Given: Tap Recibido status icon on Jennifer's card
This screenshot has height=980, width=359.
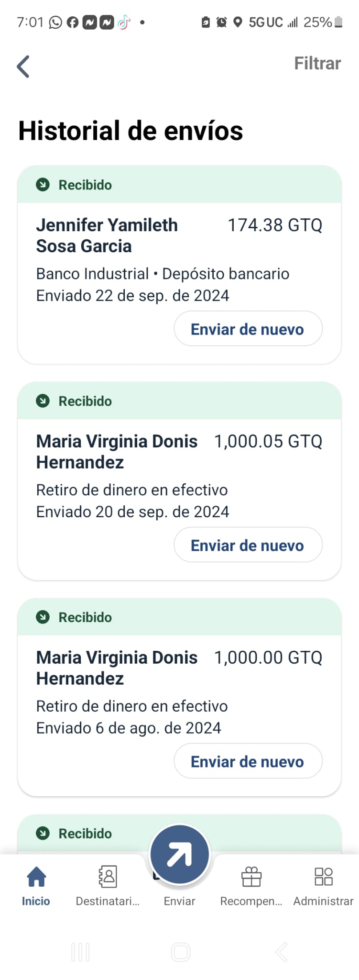Looking at the screenshot, I should 43,185.
